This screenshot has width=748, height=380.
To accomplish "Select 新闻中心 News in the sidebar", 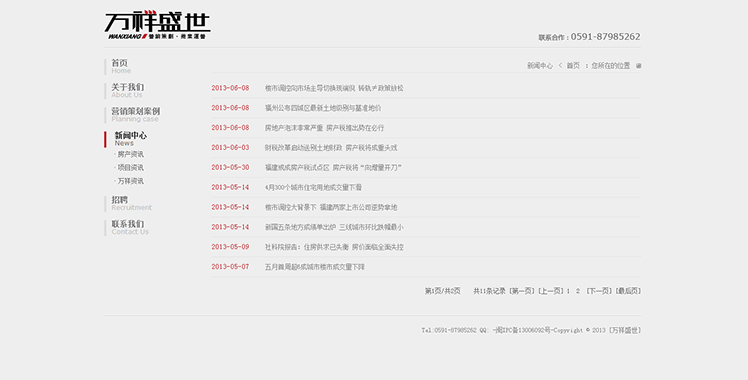I will click(x=131, y=139).
